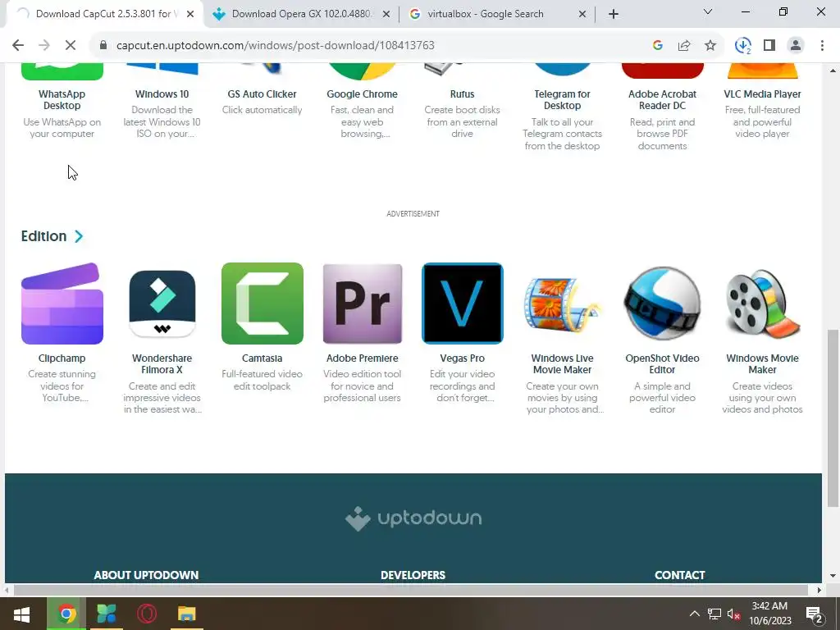
Task: Click the DEVELOPERS footer heading
Action: [x=413, y=575]
